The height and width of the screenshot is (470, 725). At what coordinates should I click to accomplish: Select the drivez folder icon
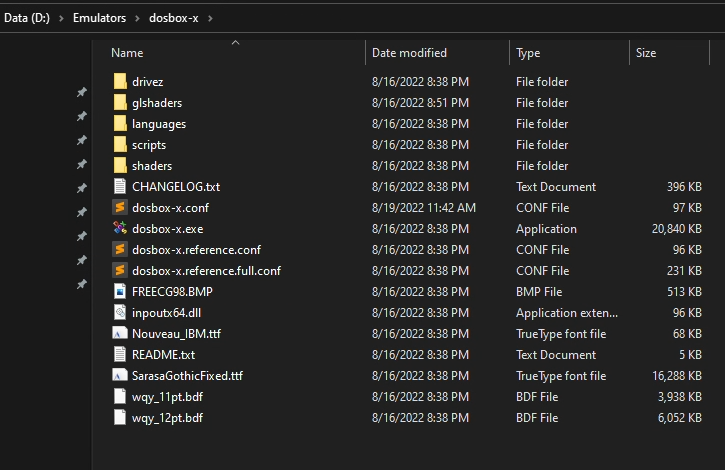[x=120, y=81]
